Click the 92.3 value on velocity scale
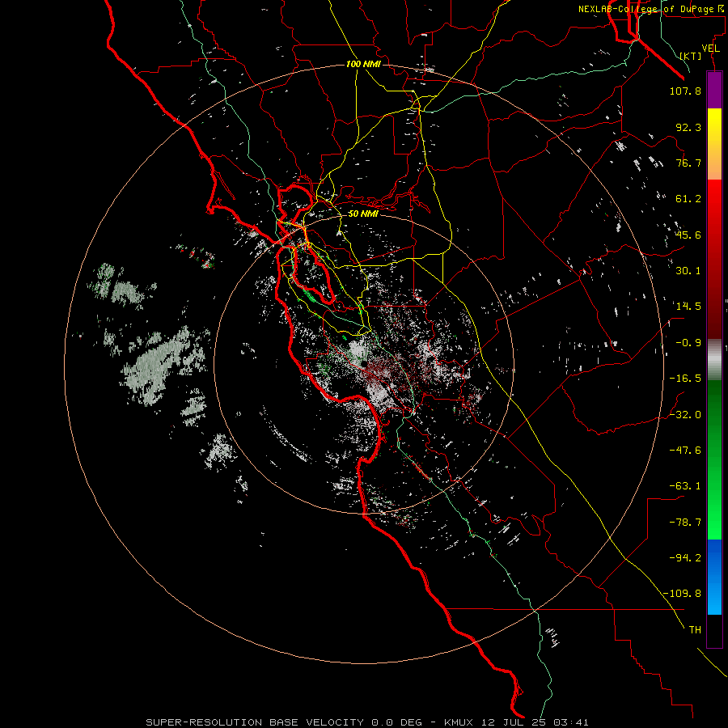 point(688,127)
